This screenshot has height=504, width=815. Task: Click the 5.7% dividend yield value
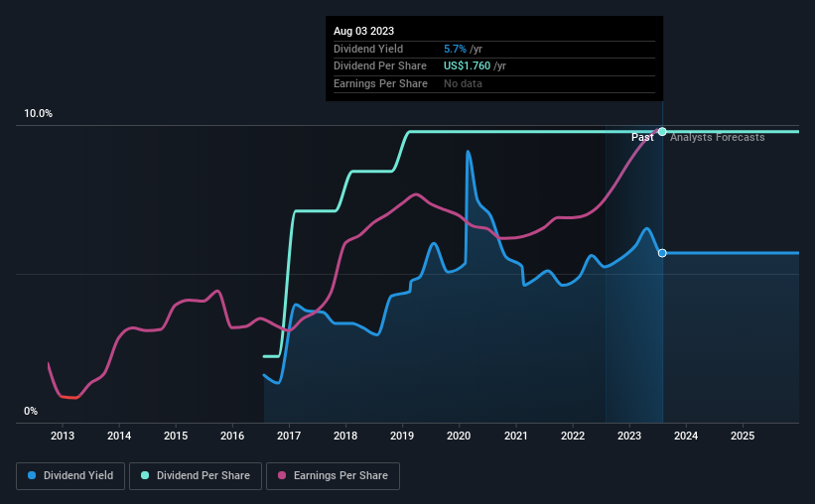coord(455,49)
